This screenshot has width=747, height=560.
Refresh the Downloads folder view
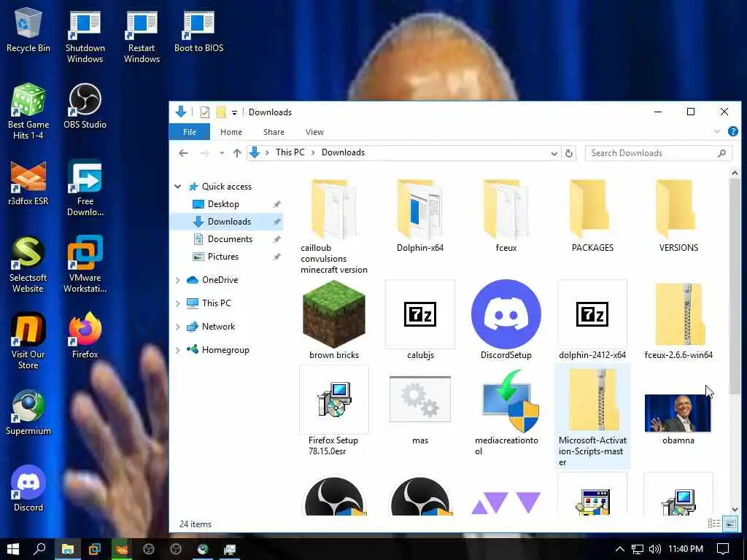tap(568, 153)
